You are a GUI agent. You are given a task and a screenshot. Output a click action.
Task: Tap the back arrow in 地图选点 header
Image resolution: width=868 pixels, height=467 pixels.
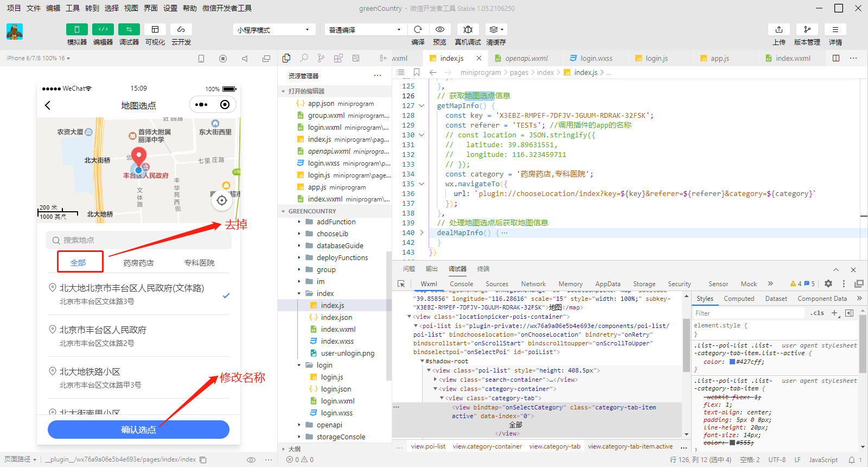[x=48, y=105]
